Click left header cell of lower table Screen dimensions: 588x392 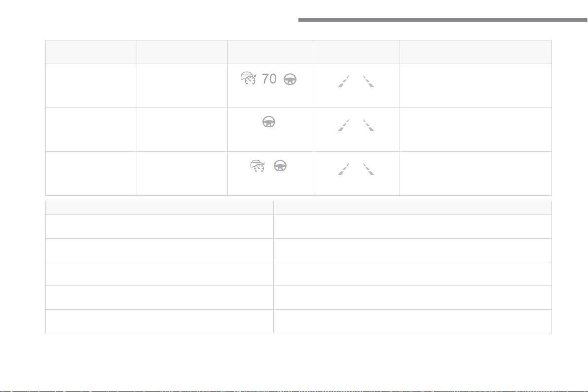[x=159, y=208]
